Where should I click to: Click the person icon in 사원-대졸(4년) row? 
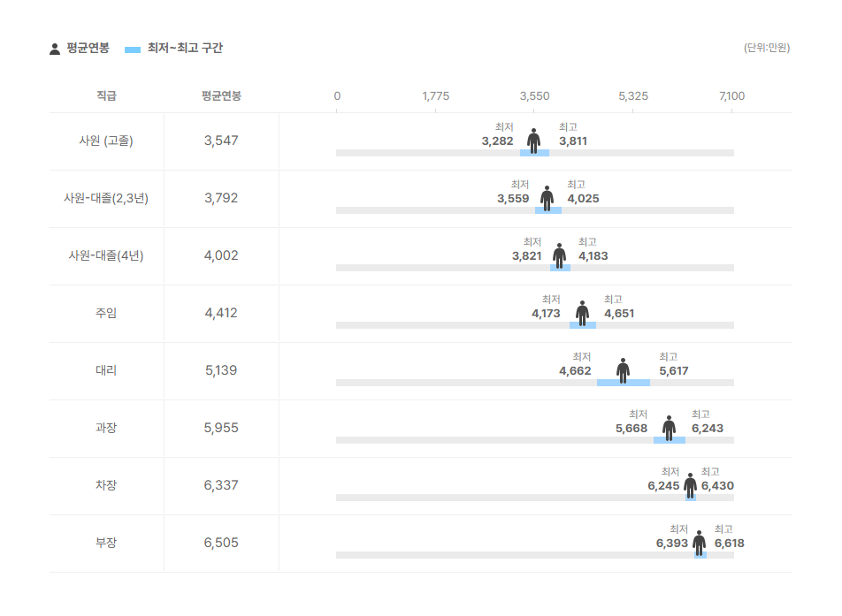point(559,256)
